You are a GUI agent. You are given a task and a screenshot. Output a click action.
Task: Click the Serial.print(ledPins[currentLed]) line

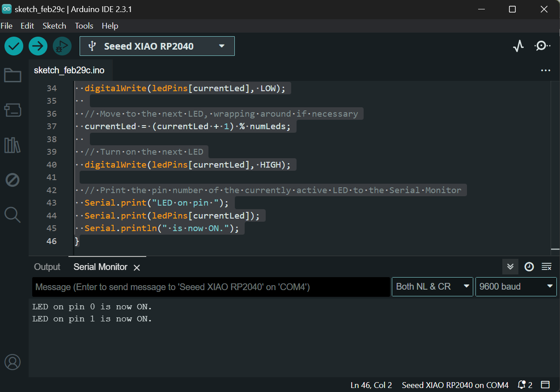(172, 216)
